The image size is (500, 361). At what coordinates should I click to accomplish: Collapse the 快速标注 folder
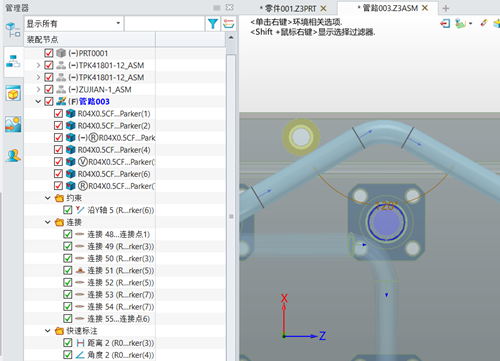pos(48,331)
